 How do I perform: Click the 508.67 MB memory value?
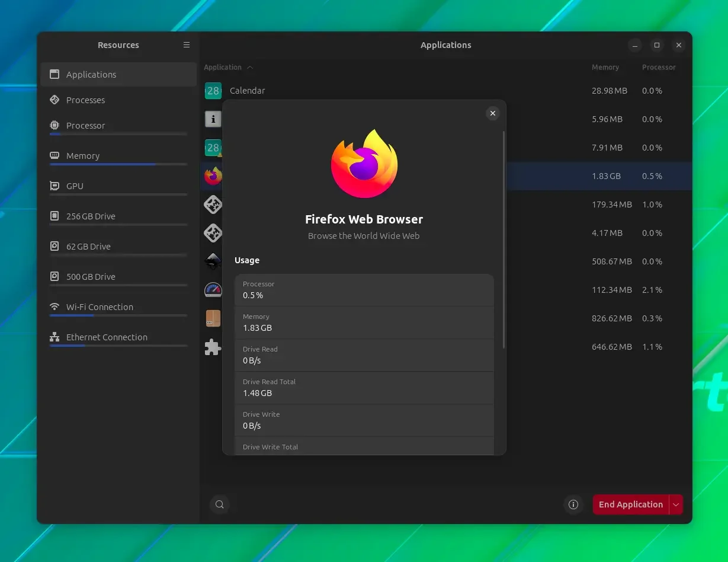click(612, 261)
